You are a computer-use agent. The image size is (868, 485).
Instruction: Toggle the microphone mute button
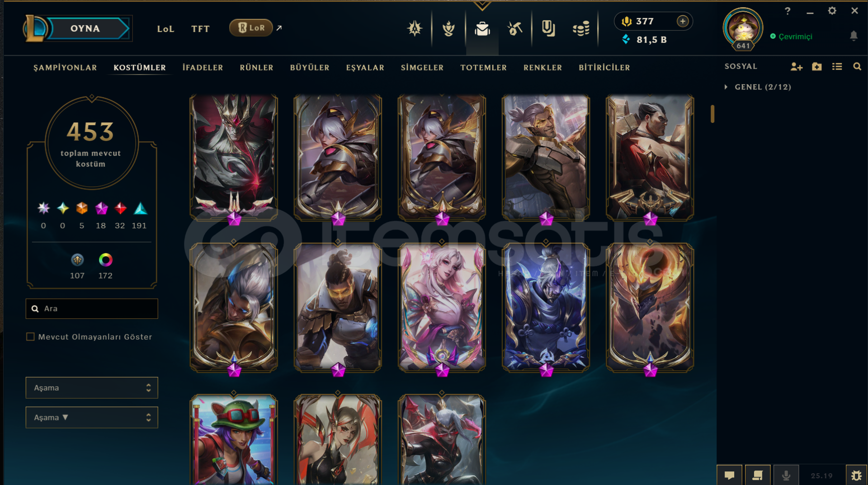tap(786, 475)
